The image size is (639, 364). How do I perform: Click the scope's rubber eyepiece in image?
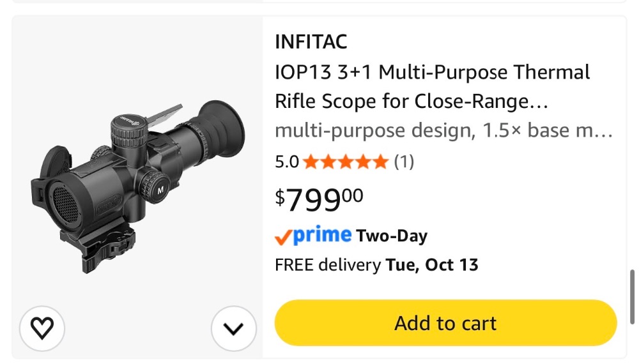[x=222, y=128]
